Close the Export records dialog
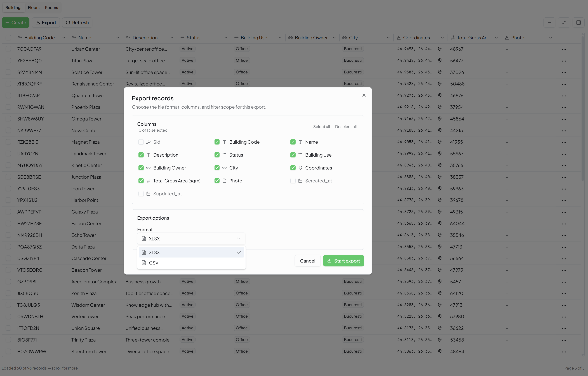 point(364,95)
